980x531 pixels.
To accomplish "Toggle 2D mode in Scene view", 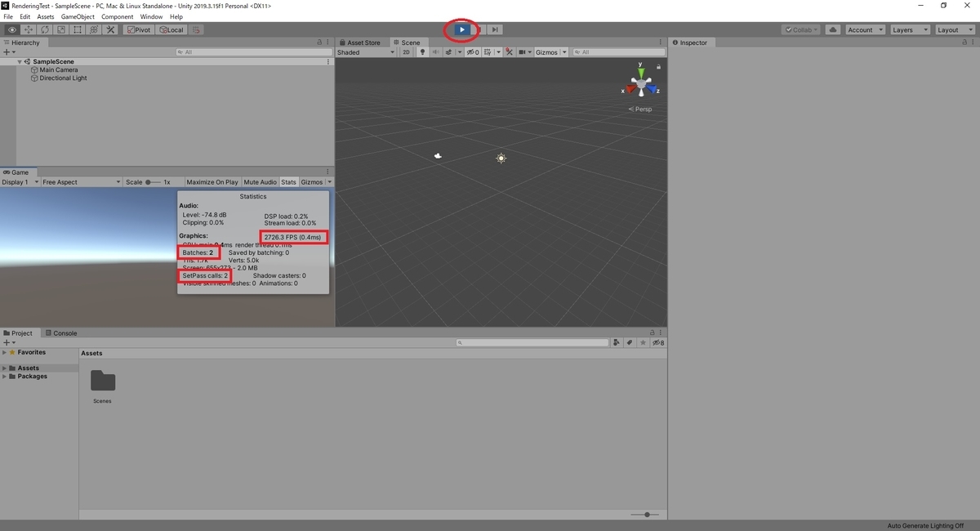I will point(405,51).
